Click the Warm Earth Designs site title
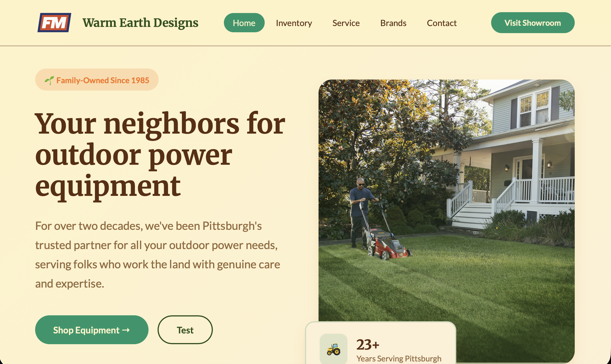This screenshot has width=611, height=364. [140, 23]
